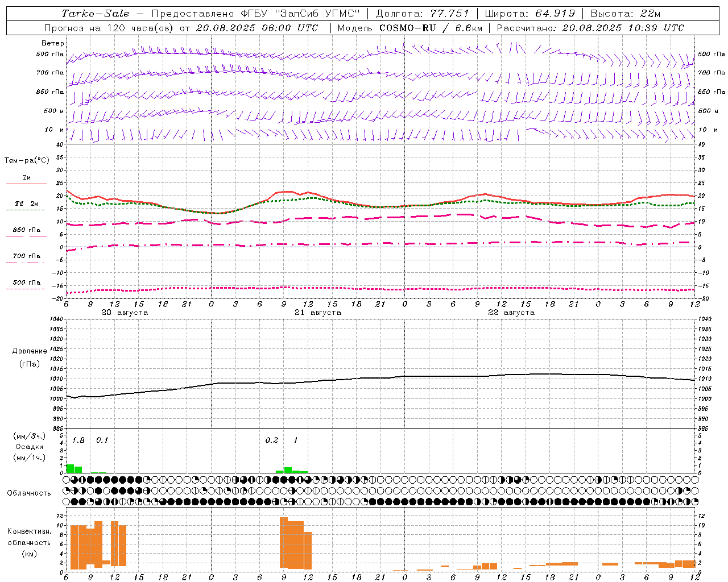Click the "850 гПа" entry in the temperature legend
Image resolution: width=728 pixels, height=582 pixels.
coord(26,230)
